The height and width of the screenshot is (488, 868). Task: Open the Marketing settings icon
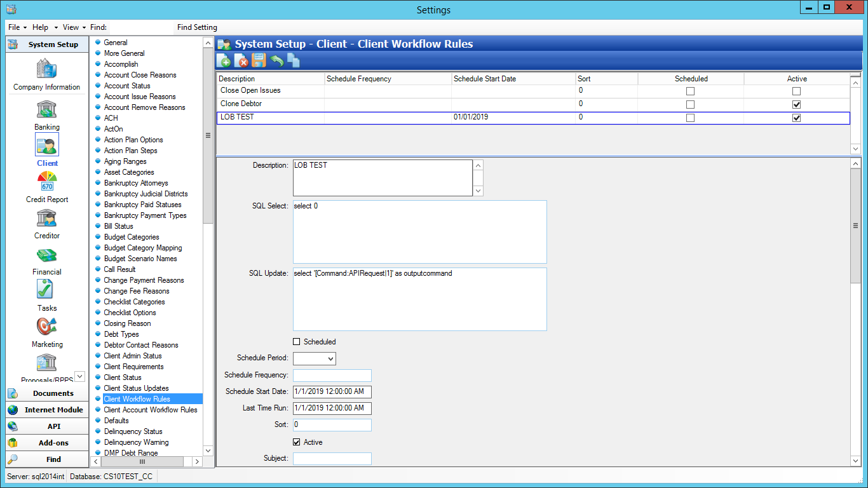(x=47, y=327)
